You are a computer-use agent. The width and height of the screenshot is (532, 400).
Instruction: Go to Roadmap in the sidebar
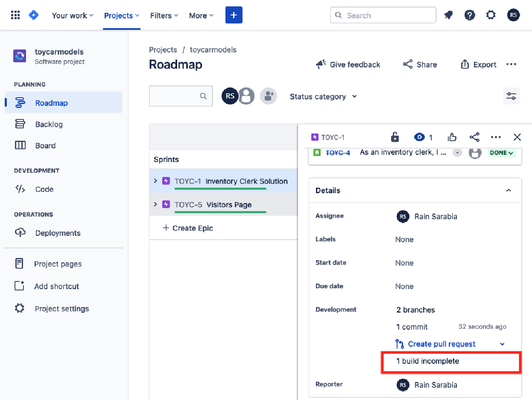(63, 103)
